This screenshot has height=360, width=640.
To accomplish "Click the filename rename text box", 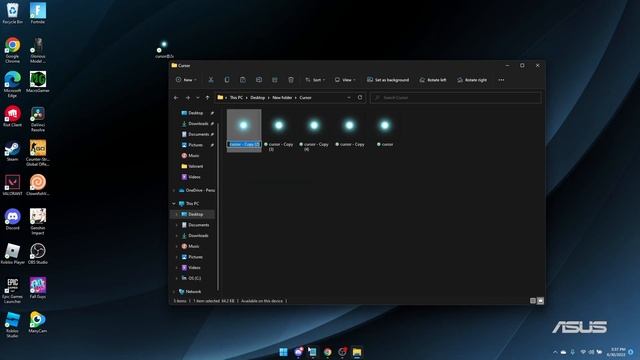I will pos(244,144).
